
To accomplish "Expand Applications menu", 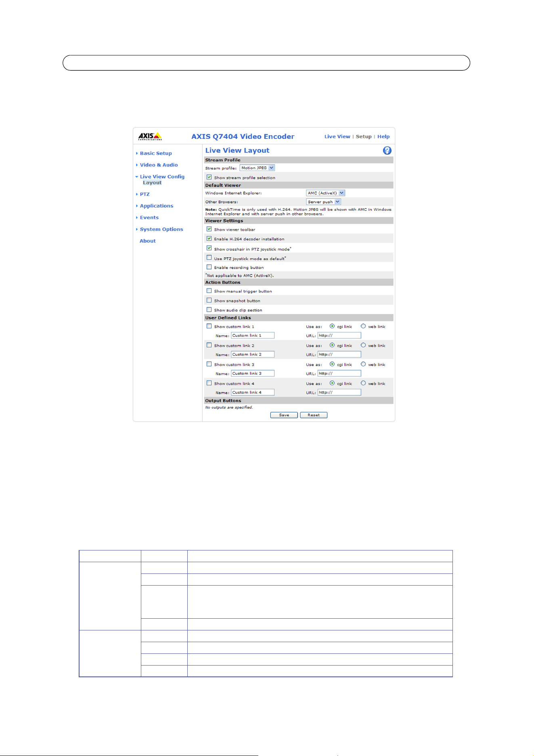I will (157, 206).
